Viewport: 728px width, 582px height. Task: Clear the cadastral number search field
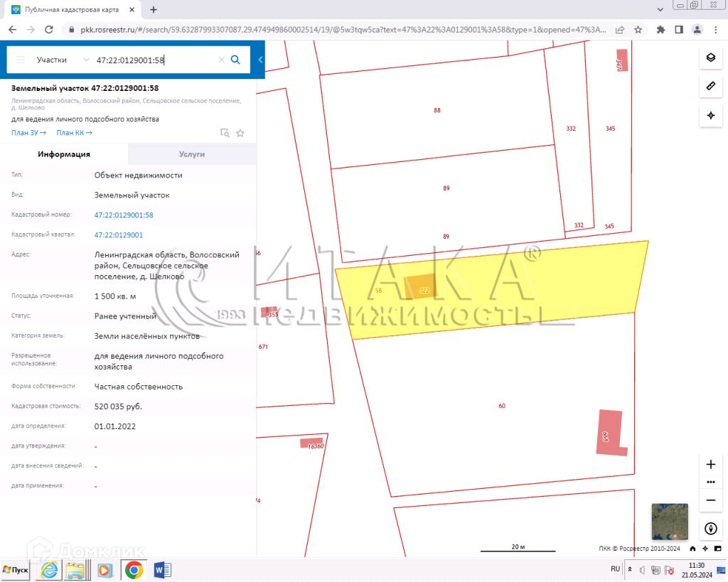pos(221,60)
